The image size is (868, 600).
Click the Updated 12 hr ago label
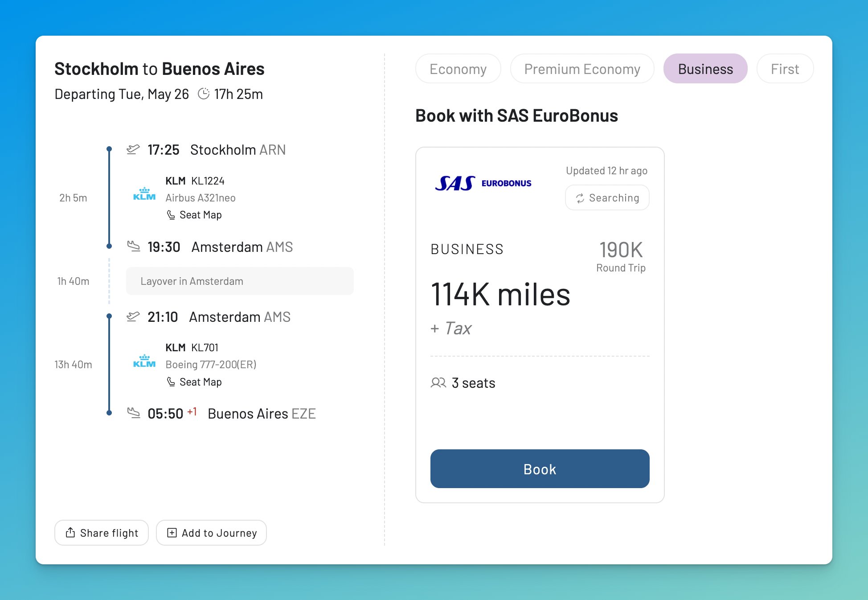pyautogui.click(x=606, y=171)
